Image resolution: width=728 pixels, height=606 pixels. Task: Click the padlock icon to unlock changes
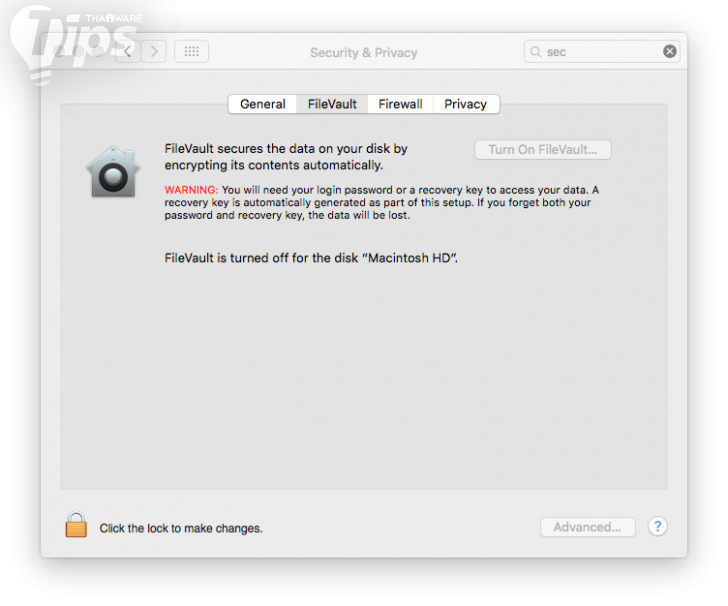[76, 525]
